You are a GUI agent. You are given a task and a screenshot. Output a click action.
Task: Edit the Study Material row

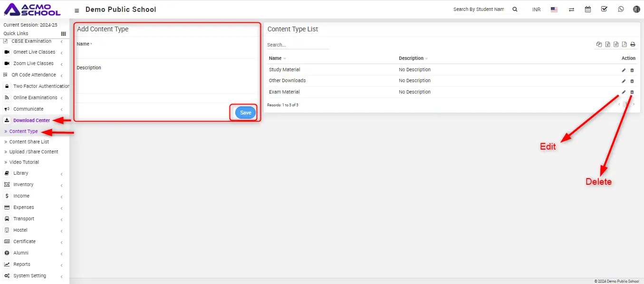point(624,70)
